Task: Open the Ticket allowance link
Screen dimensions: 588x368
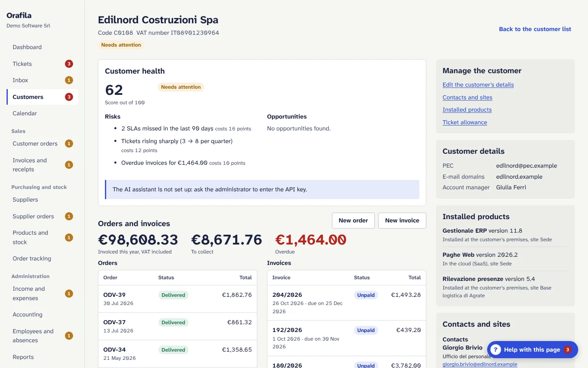Action: click(465, 122)
